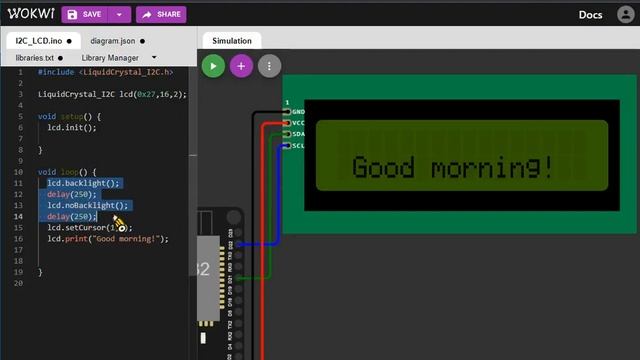Click the LiquidCrystal_I2C lcd(0x27,16,2) declaration

click(112, 94)
